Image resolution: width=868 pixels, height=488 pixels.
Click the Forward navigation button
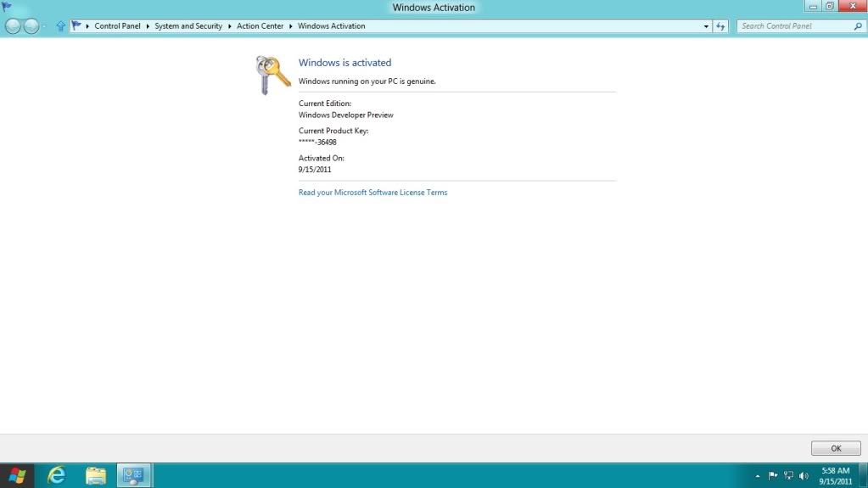click(x=31, y=26)
